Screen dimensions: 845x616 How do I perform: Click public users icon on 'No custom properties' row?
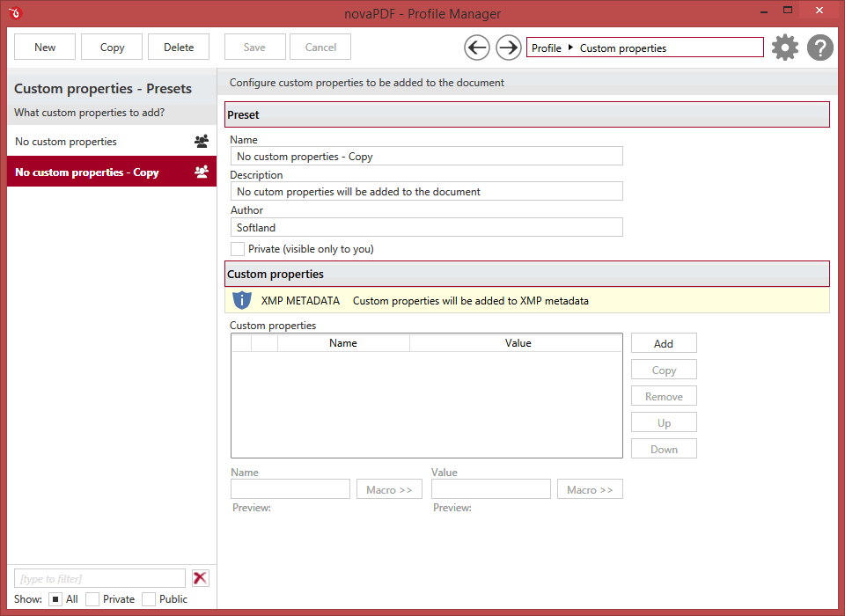click(202, 141)
